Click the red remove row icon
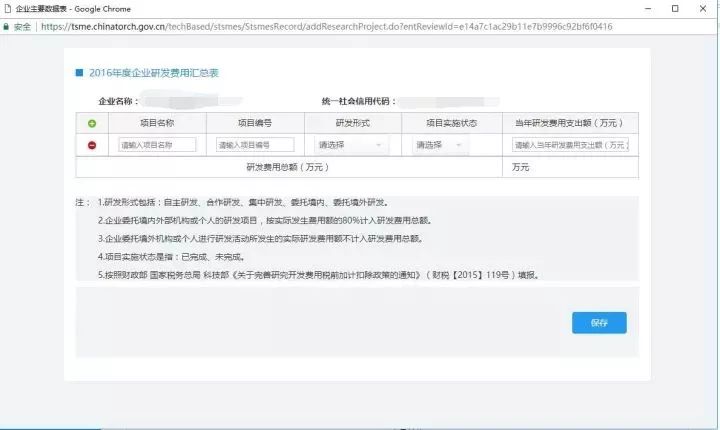This screenshot has width=720, height=430. click(92, 145)
